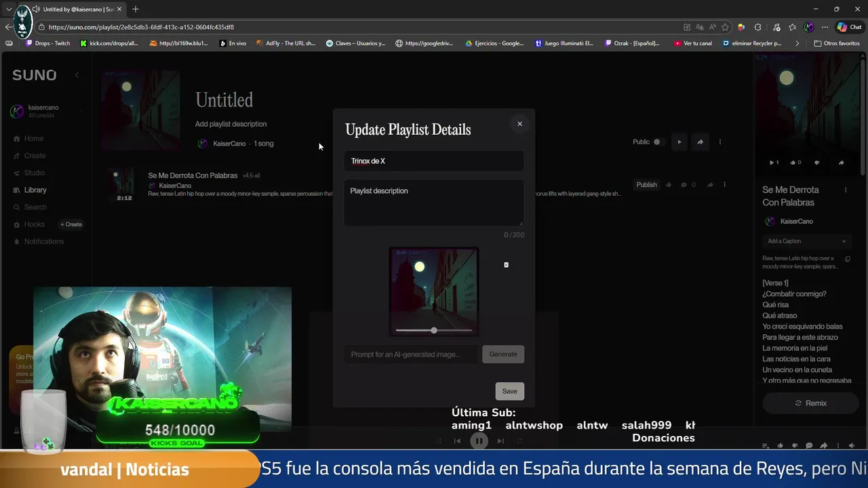Click the '+ Create' button next to Hooks
The height and width of the screenshot is (488, 868).
pos(71,224)
